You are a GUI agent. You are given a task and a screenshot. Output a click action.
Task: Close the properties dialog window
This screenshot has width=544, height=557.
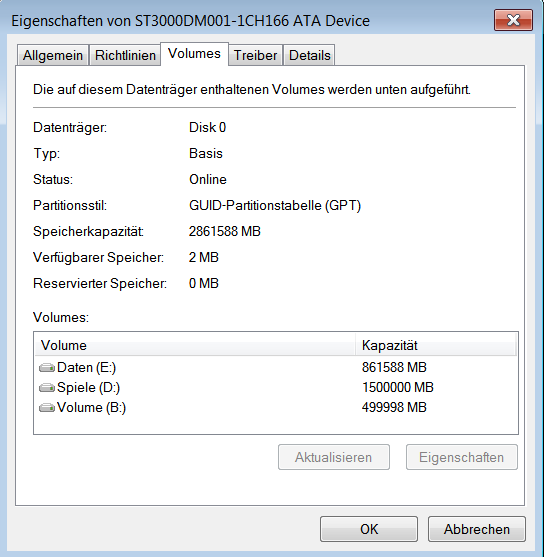click(x=513, y=20)
